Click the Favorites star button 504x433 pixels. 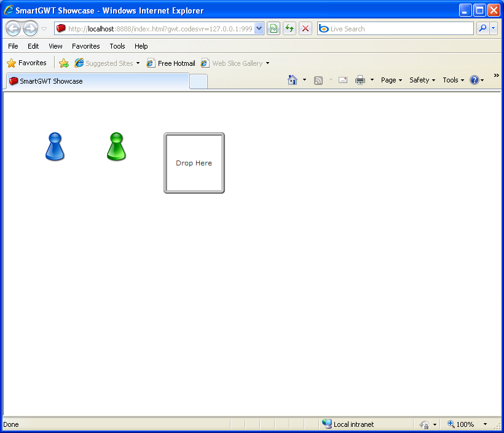pos(26,63)
